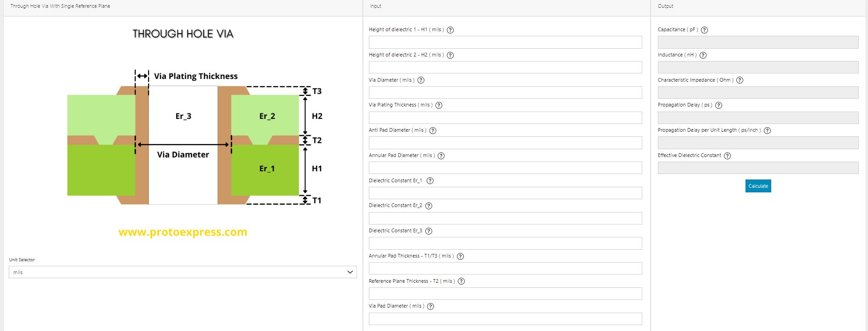Image resolution: width=868 pixels, height=331 pixels.
Task: Click help icon for Anti Pad Diameter
Action: click(x=433, y=130)
